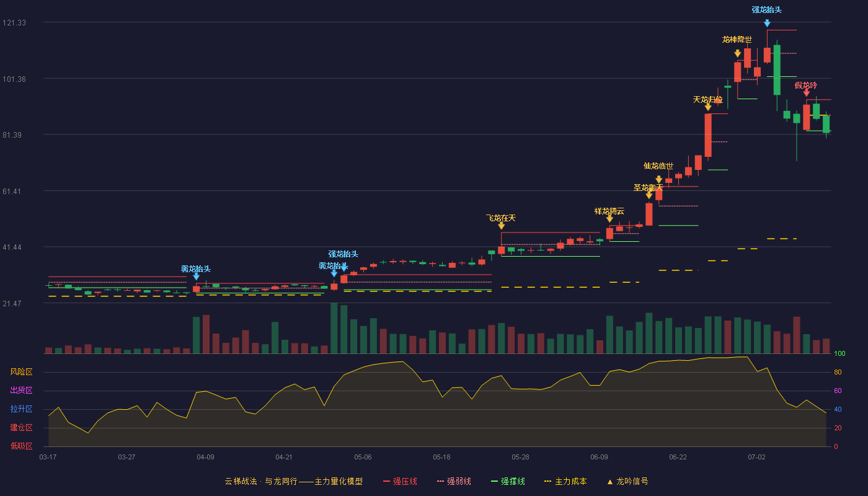The width and height of the screenshot is (868, 496).
Task: Click the orange 80 indicator axis value
Action: point(838,373)
